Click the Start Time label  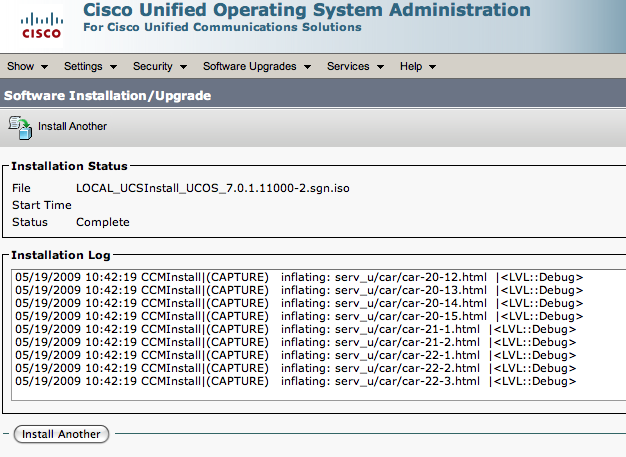click(x=42, y=205)
